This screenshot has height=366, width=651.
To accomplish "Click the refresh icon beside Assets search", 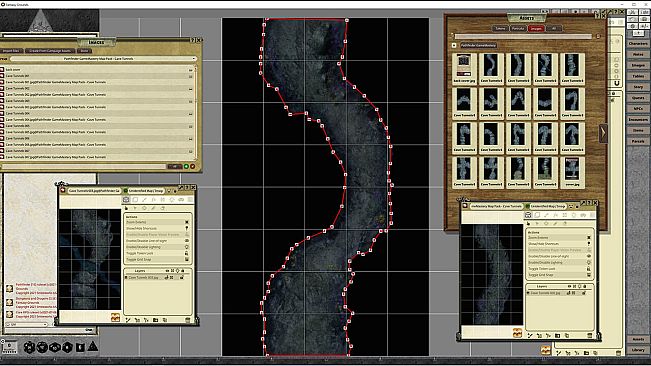I will coord(598,37).
